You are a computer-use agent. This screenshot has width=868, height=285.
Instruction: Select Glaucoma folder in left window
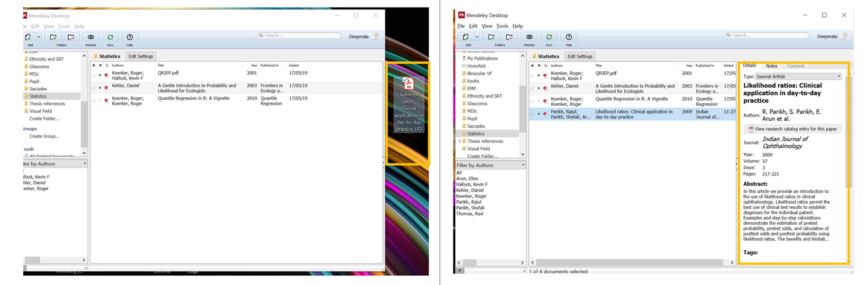click(39, 67)
